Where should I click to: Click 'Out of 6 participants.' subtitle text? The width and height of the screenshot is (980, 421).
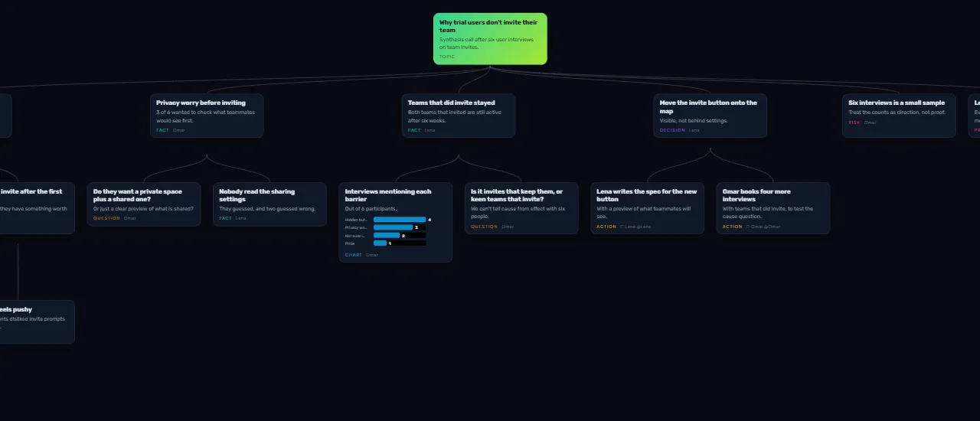pyautogui.click(x=371, y=209)
